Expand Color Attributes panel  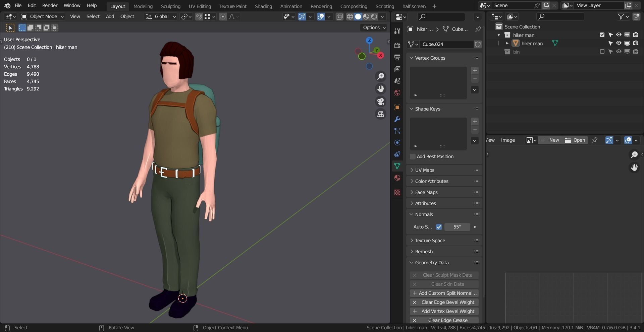(444, 181)
